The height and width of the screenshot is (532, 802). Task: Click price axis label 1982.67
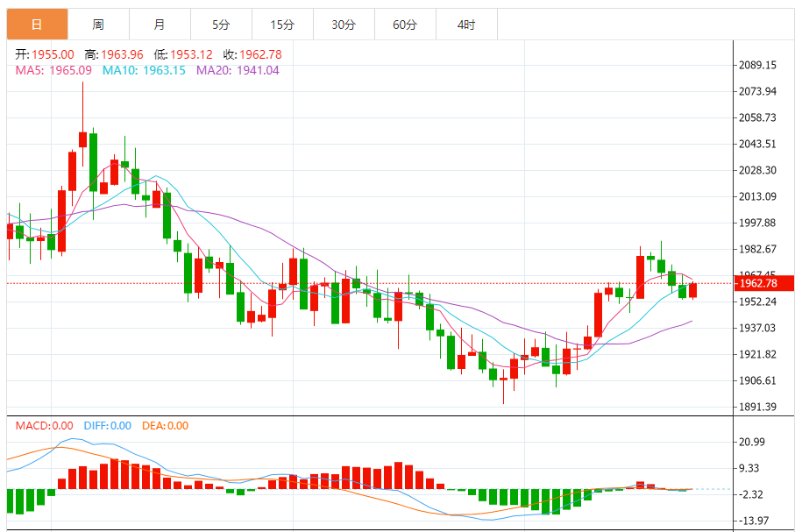coord(757,249)
